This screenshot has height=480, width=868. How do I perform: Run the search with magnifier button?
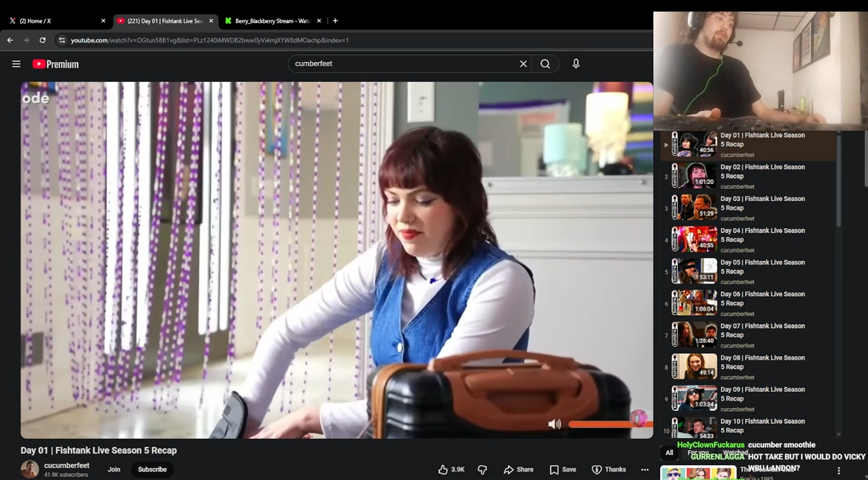coord(545,64)
